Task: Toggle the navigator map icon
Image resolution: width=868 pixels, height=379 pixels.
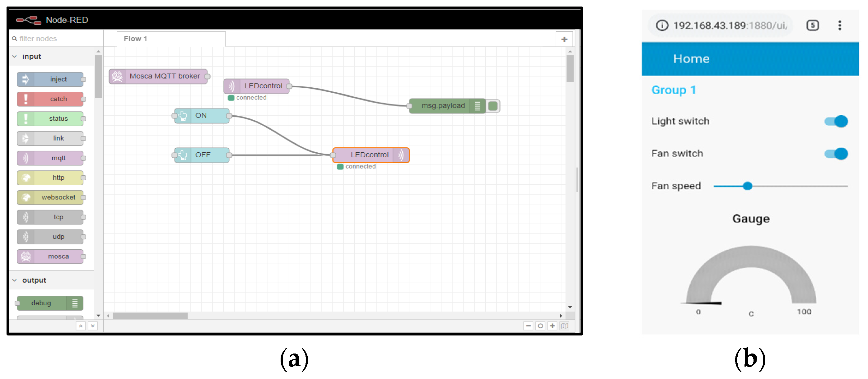Action: [x=564, y=326]
